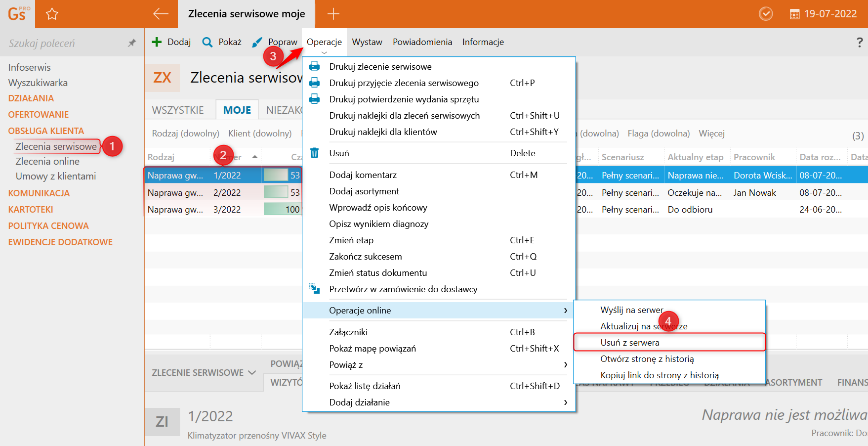
Task: Click the Szukaj poleceń search field
Action: coord(64,43)
